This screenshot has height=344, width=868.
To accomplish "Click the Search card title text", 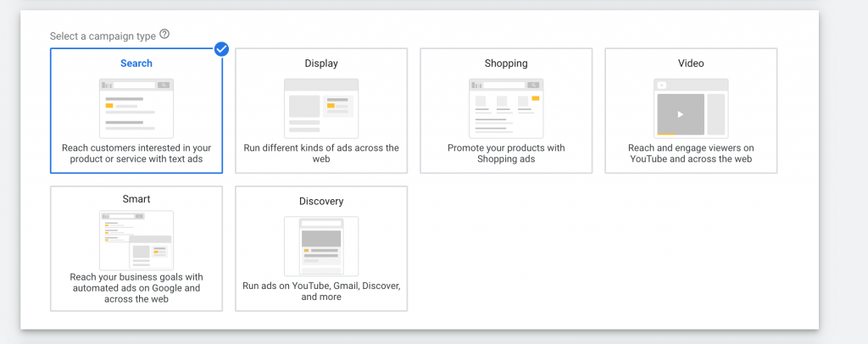I will 136,63.
